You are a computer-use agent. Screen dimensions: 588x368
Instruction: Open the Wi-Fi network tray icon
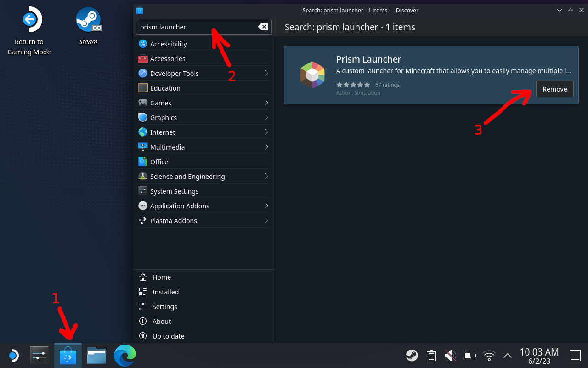tap(489, 356)
